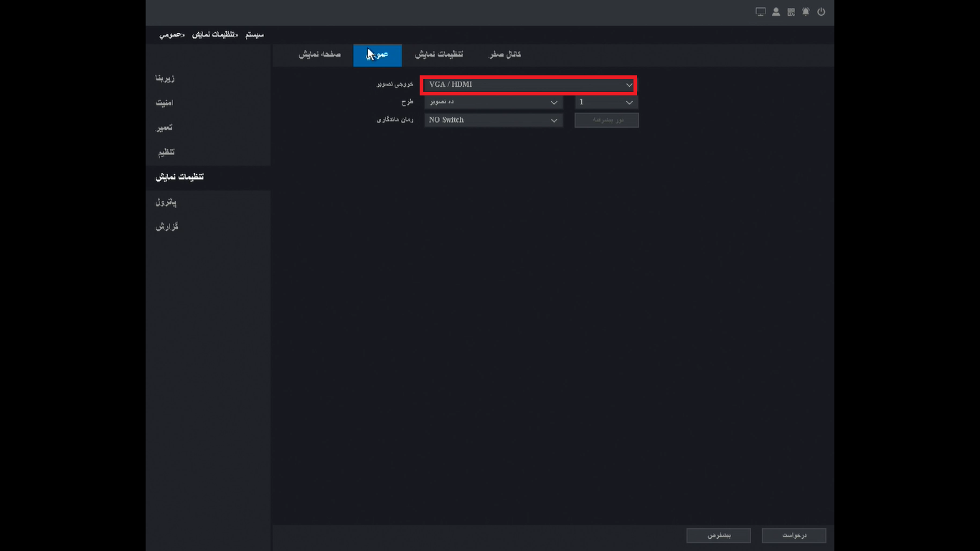Click the درخواست apply button
Screen dimensions: 980x551
(x=794, y=536)
